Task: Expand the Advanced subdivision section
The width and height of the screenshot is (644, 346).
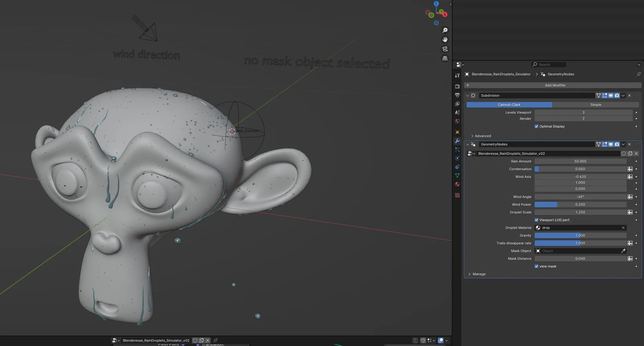Action: coord(482,136)
